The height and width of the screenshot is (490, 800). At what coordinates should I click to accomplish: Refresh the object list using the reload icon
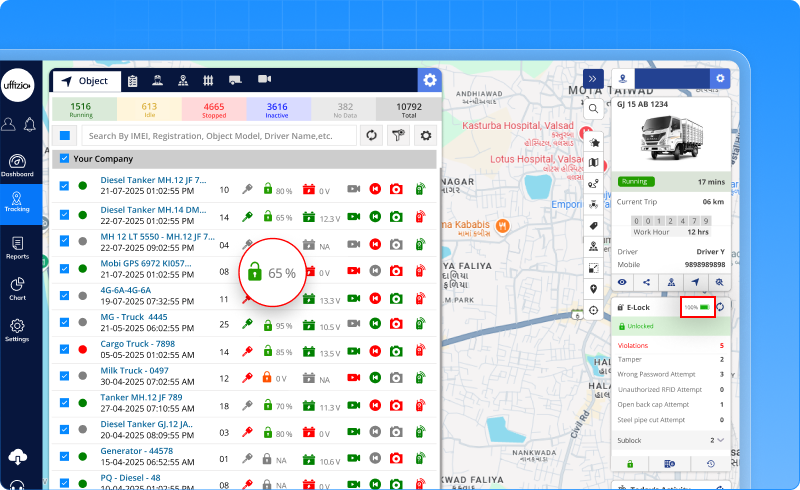pyautogui.click(x=371, y=136)
